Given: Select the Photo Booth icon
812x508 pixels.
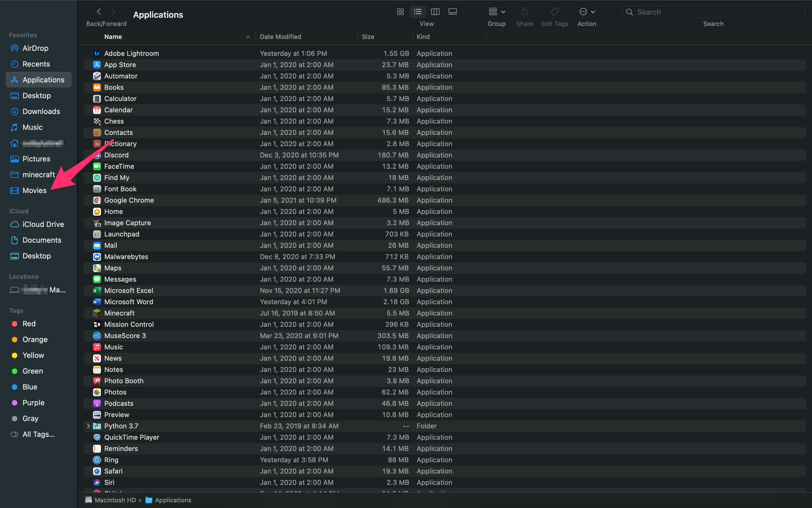Looking at the screenshot, I should click(x=97, y=381).
